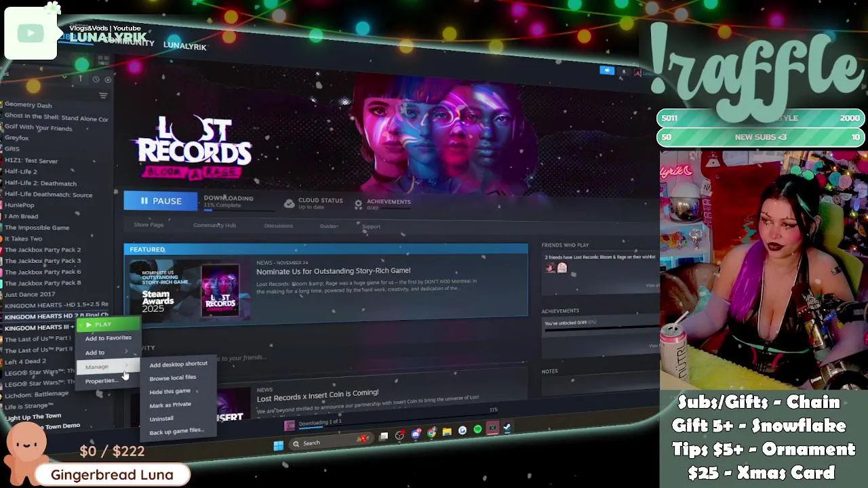868x488 pixels.
Task: Open the library filter icon above game list
Action: tap(103, 96)
